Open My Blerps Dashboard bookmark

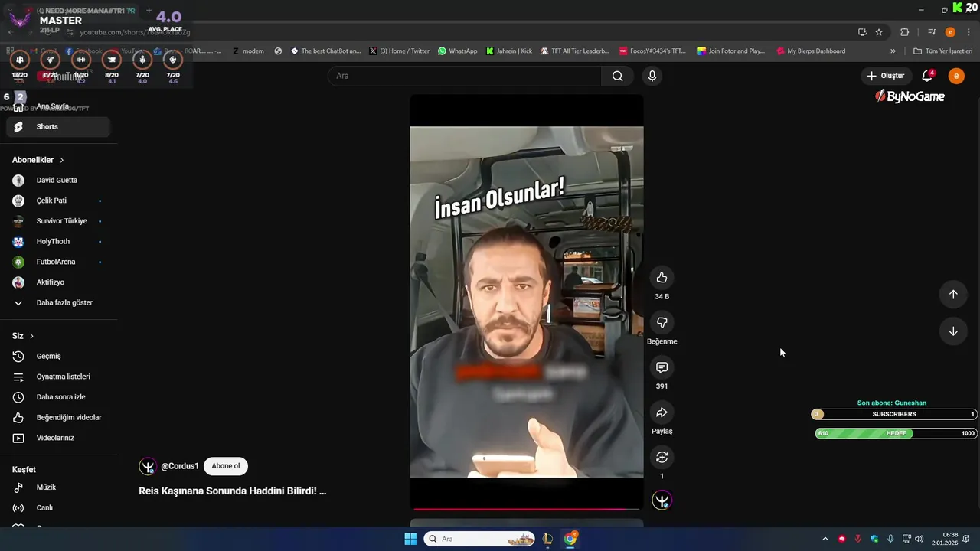click(810, 51)
